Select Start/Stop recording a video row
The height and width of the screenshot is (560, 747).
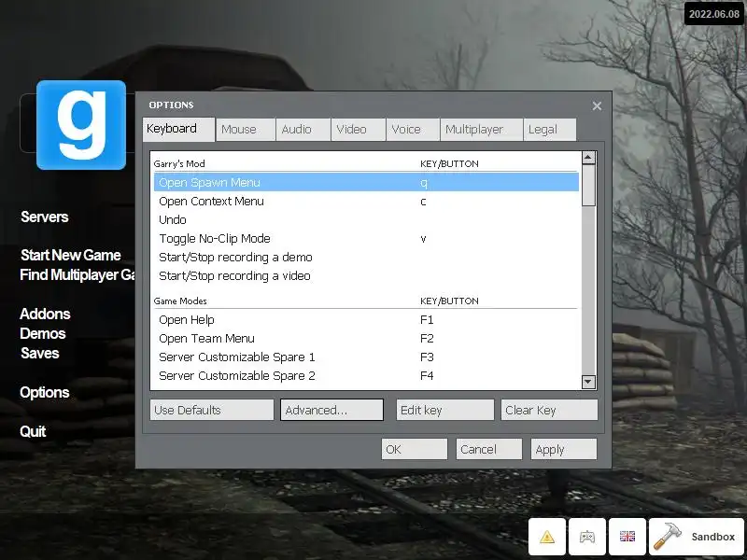(x=366, y=275)
